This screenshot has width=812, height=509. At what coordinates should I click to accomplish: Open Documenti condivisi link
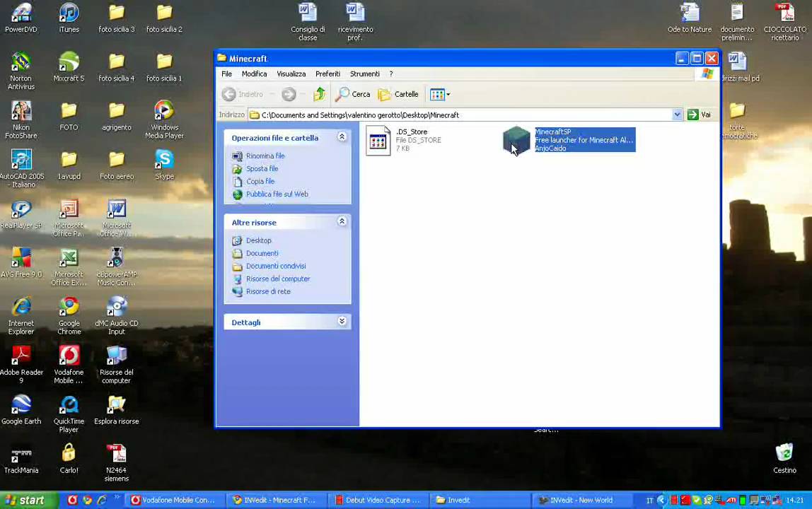[x=276, y=266]
